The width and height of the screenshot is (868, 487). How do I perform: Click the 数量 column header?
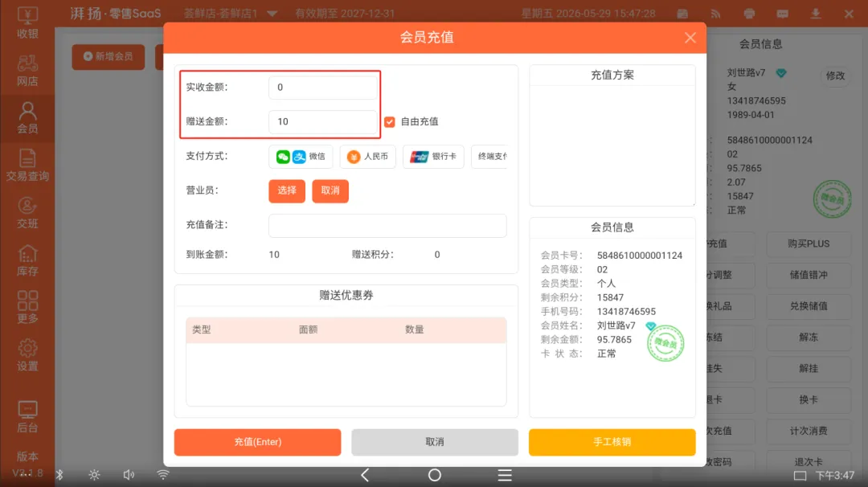pyautogui.click(x=414, y=329)
